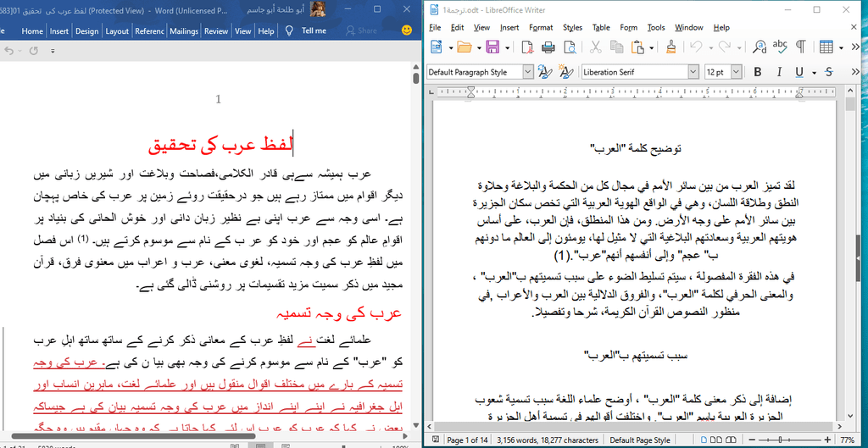Click the Undo arrow in LibreOffice Writer

click(697, 47)
